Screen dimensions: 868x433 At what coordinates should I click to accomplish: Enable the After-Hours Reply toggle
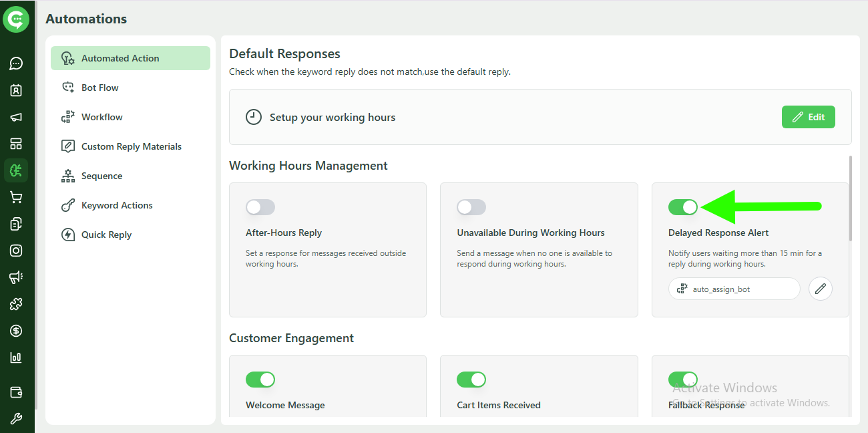pyautogui.click(x=260, y=207)
